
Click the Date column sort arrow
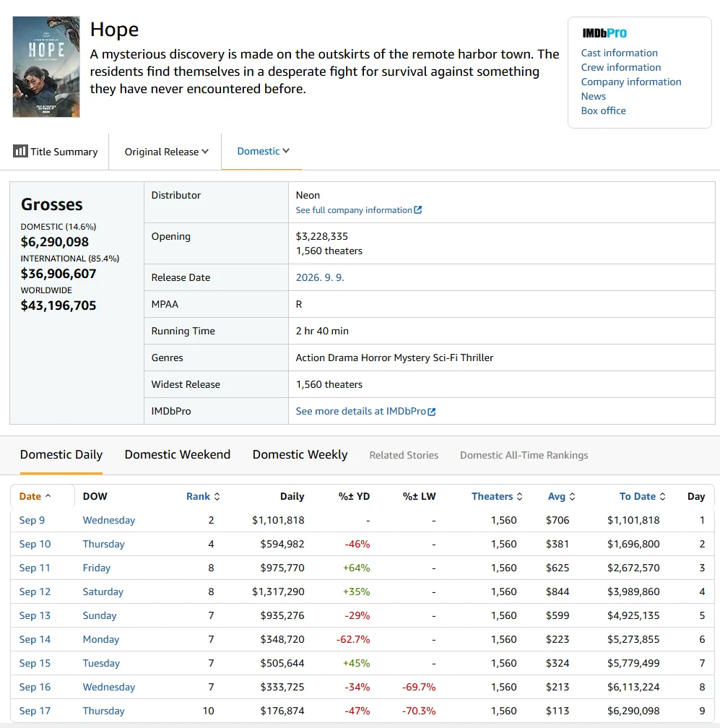[x=48, y=496]
